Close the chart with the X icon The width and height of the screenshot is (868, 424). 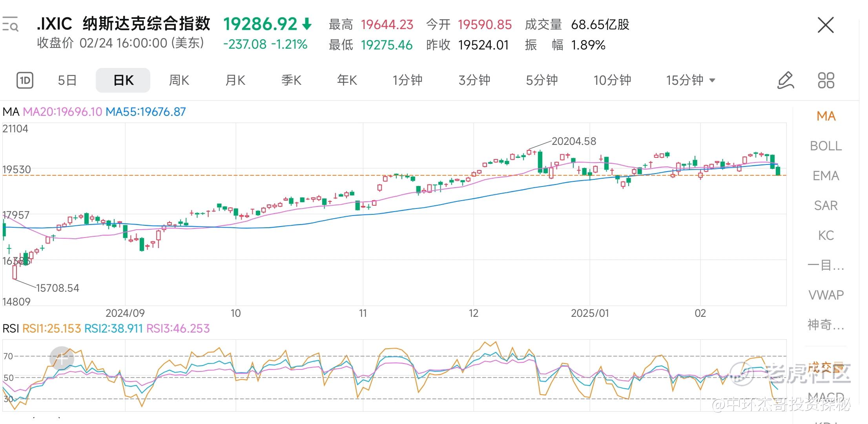(x=826, y=25)
